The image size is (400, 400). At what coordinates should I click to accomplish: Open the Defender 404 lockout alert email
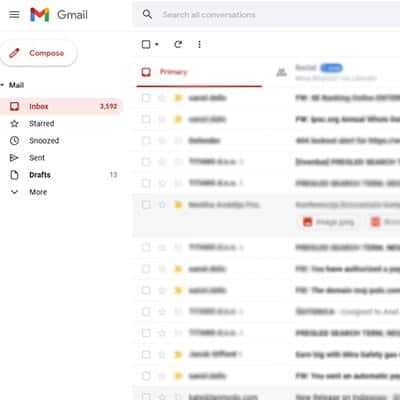point(348,141)
